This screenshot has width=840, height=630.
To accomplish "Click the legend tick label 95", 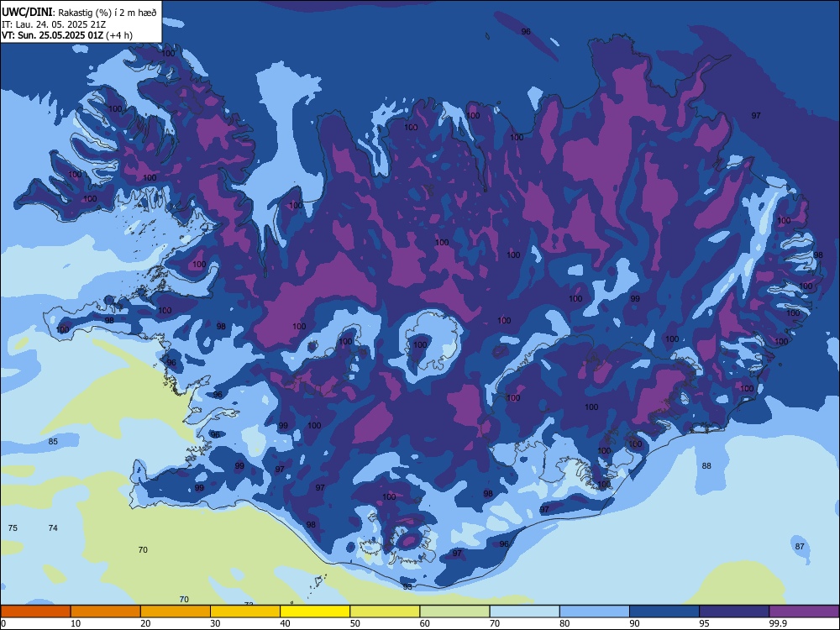I will [705, 623].
